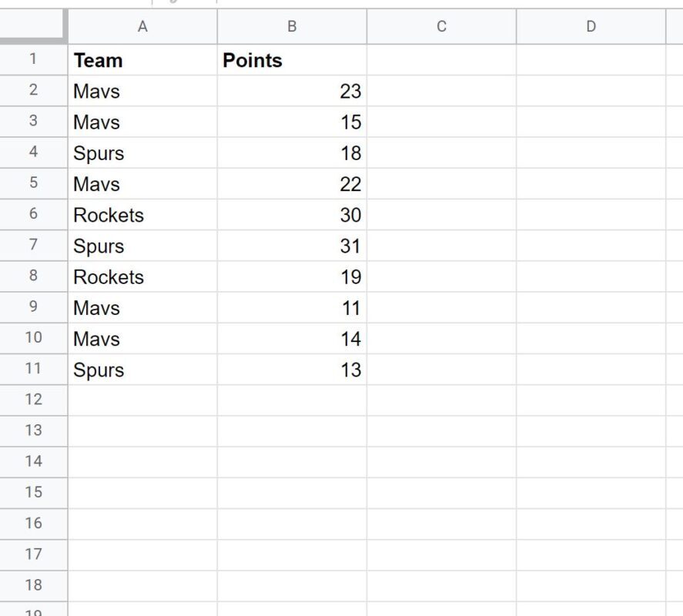
Task: Select the Spurs cell in row 11
Action: 142,369
